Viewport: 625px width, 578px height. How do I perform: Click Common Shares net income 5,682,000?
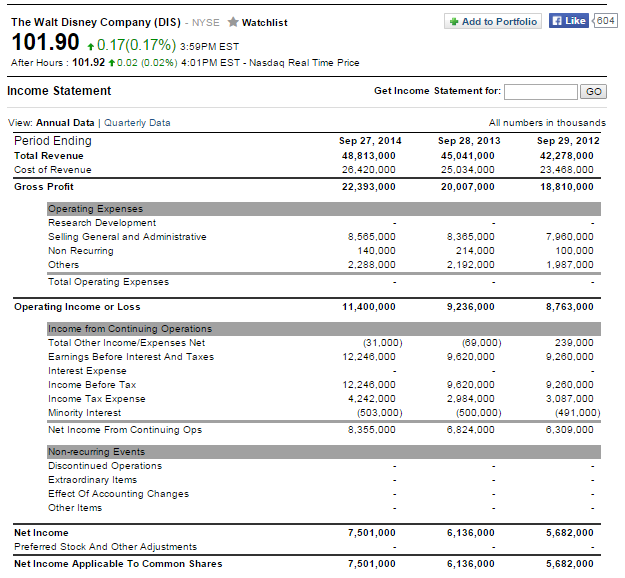point(570,564)
